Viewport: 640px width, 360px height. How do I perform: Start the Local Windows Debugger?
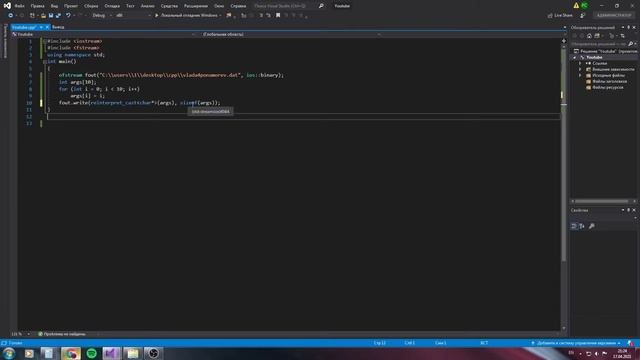[188, 16]
